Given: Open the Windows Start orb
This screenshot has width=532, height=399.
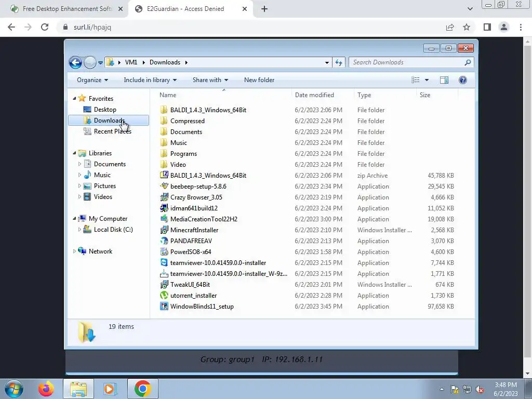Looking at the screenshot, I should tap(14, 389).
